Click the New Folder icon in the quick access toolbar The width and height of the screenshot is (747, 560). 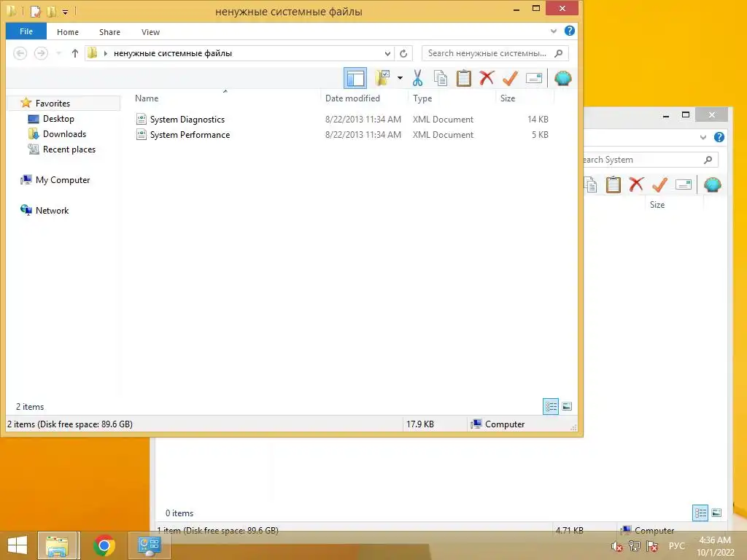pyautogui.click(x=51, y=10)
